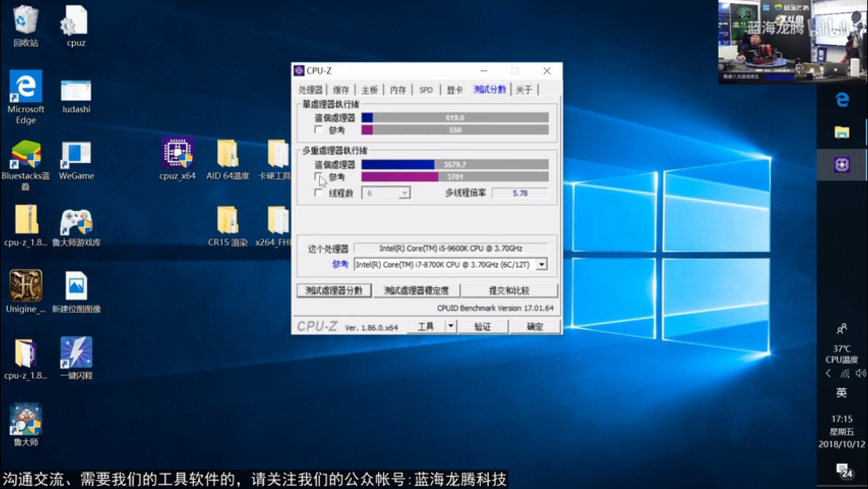This screenshot has width=868, height=489.
Task: Click the multi-thread reference bar 3701
Action: tap(455, 177)
